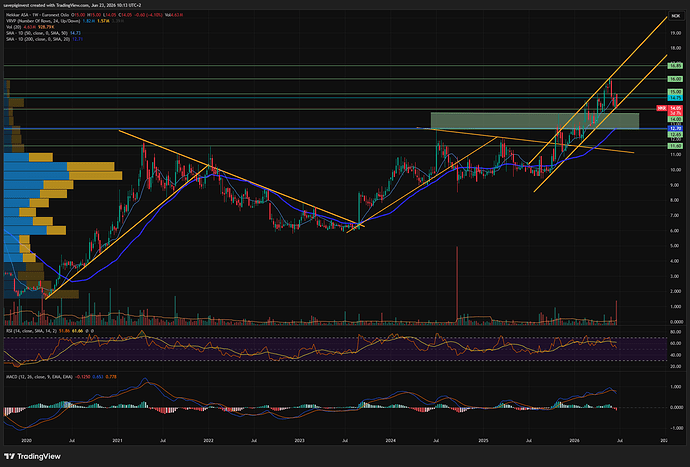The image size is (690, 467).
Task: Click the green 16.00 price label
Action: coord(675,79)
